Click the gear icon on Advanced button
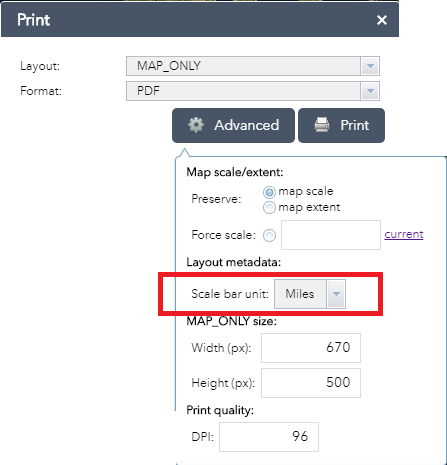The height and width of the screenshot is (465, 447). (x=196, y=125)
